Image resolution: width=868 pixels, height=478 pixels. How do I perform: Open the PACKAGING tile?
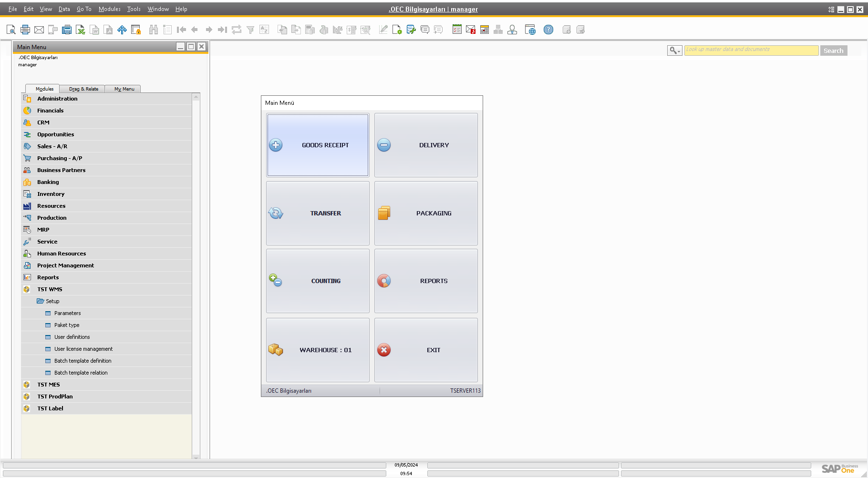[426, 213]
